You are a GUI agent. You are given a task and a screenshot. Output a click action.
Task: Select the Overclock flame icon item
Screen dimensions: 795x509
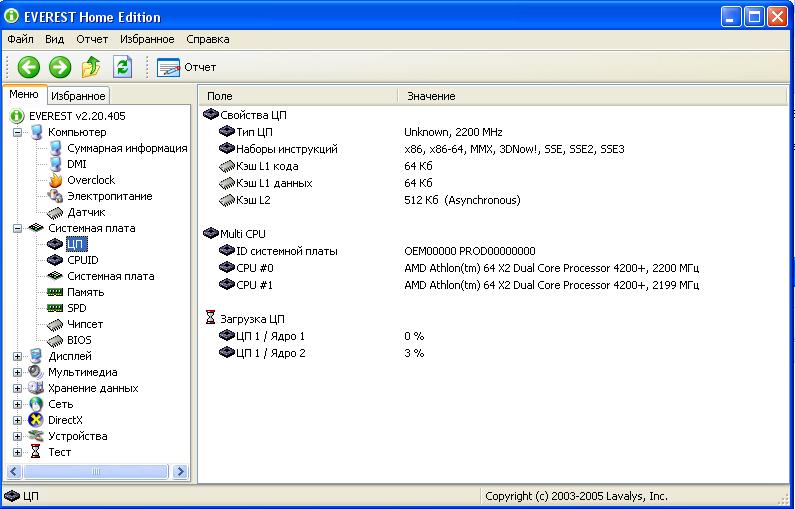[x=56, y=180]
